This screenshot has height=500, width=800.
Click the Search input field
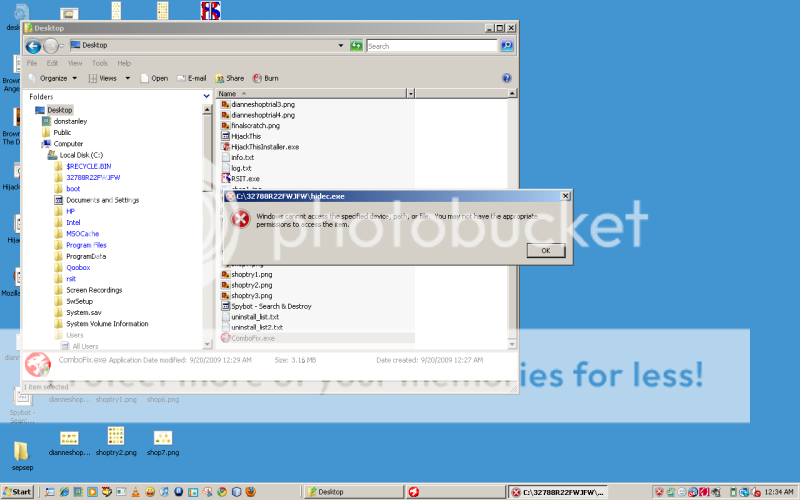[x=430, y=46]
